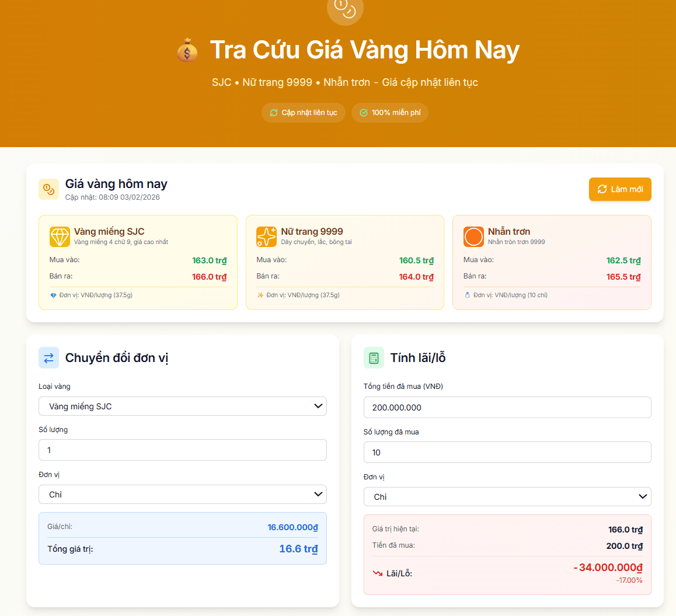The width and height of the screenshot is (676, 616).
Task: Click the Tổng giá trị value 16.6 trđ
Action: pyautogui.click(x=298, y=548)
